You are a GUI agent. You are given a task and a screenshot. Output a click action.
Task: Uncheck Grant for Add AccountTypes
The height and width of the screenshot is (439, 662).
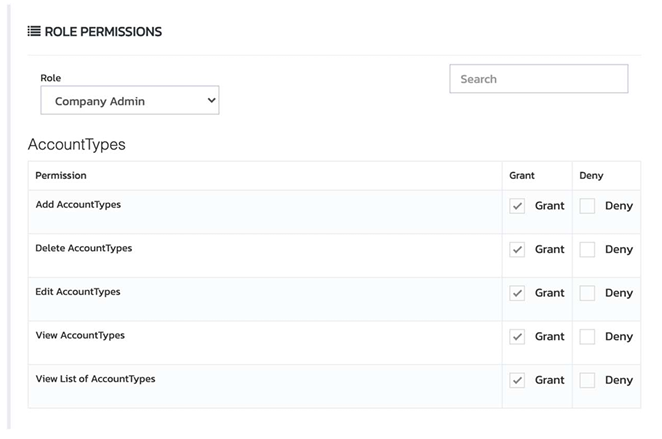point(517,206)
